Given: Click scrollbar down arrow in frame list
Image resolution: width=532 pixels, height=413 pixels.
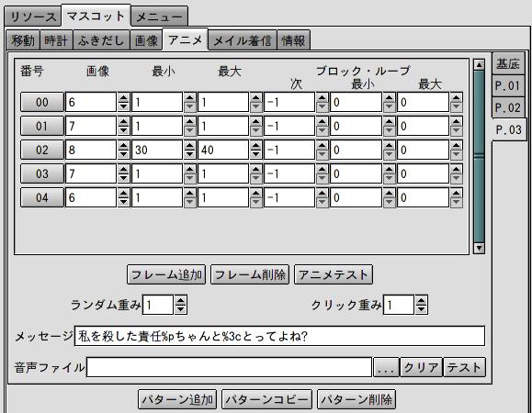Looking at the screenshot, I should (479, 248).
